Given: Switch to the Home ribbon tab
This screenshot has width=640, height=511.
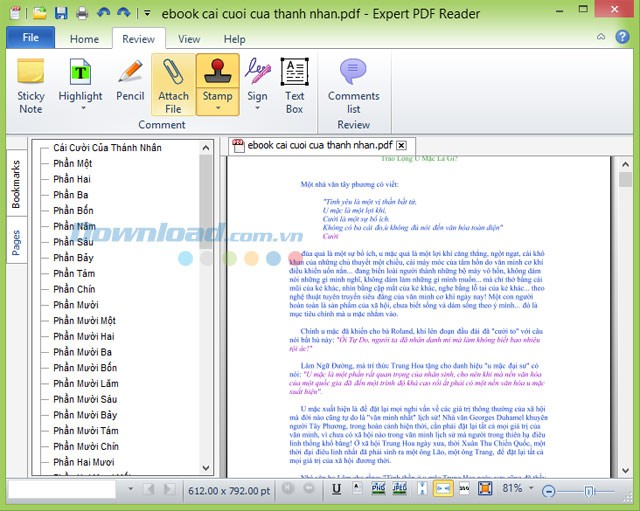Looking at the screenshot, I should (84, 39).
